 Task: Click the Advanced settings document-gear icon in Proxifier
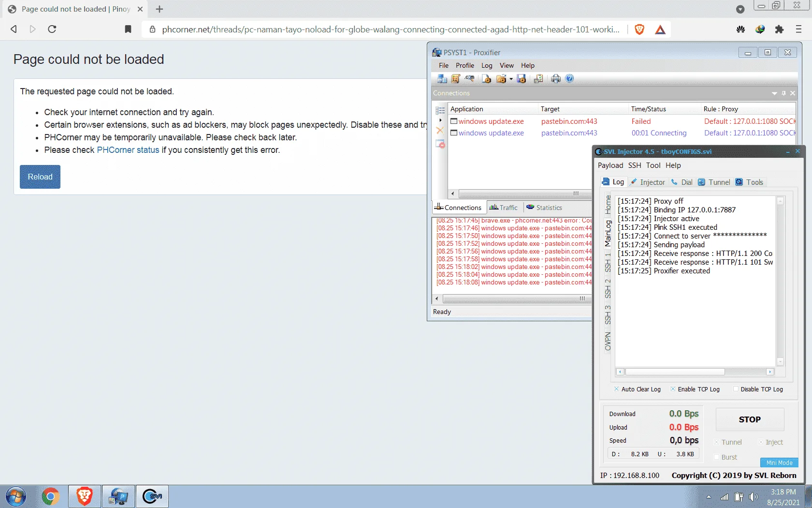coord(486,79)
